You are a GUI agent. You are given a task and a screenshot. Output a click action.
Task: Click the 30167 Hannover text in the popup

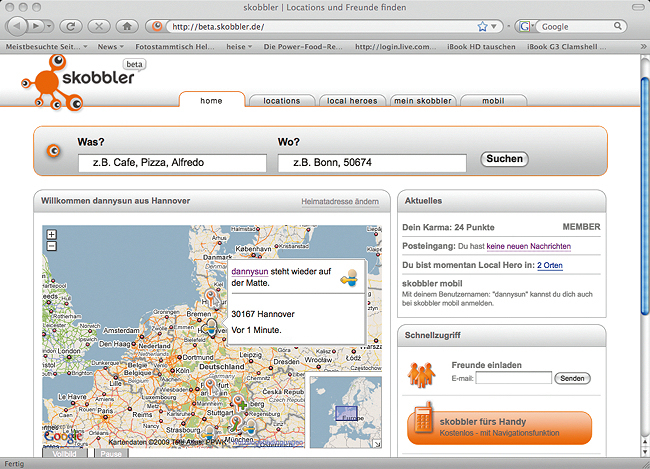point(263,314)
